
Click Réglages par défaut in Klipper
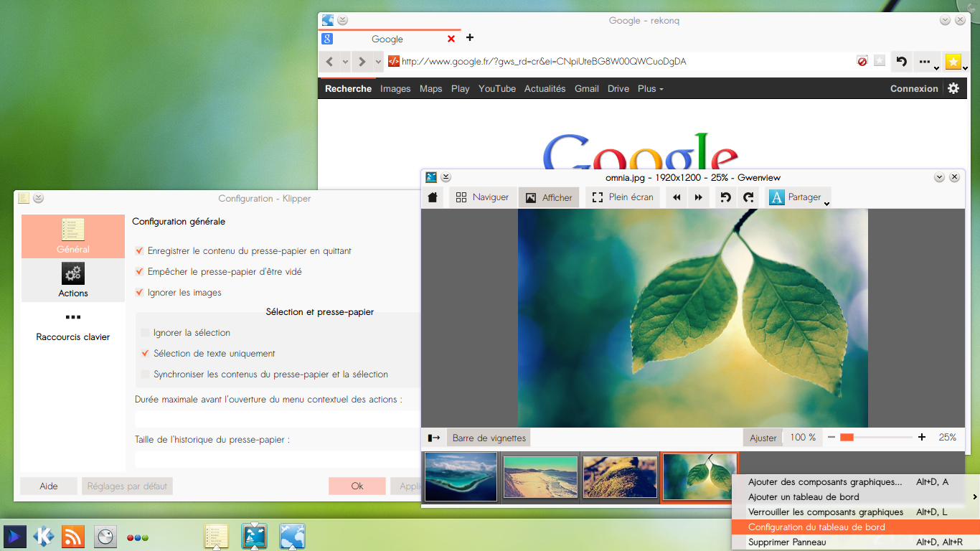click(127, 486)
